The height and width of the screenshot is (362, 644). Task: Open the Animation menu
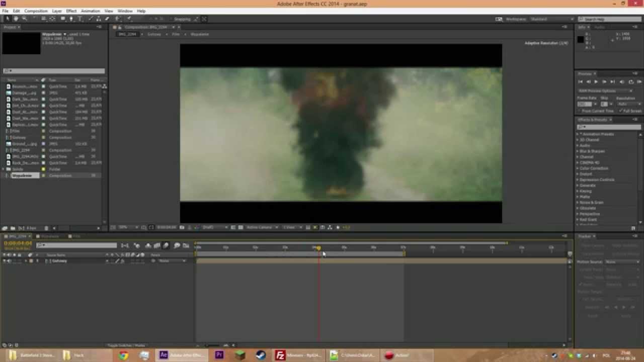pyautogui.click(x=91, y=11)
